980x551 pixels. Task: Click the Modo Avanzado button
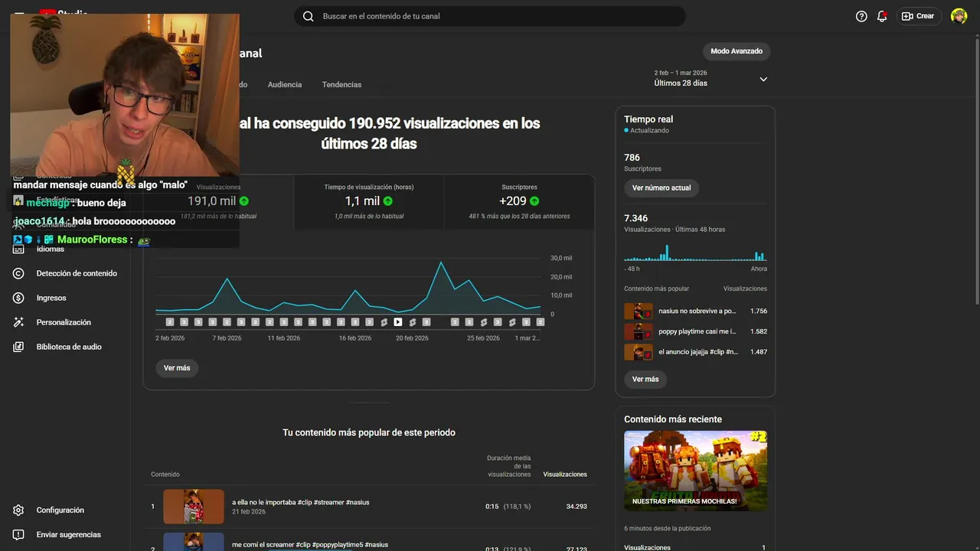coord(737,51)
